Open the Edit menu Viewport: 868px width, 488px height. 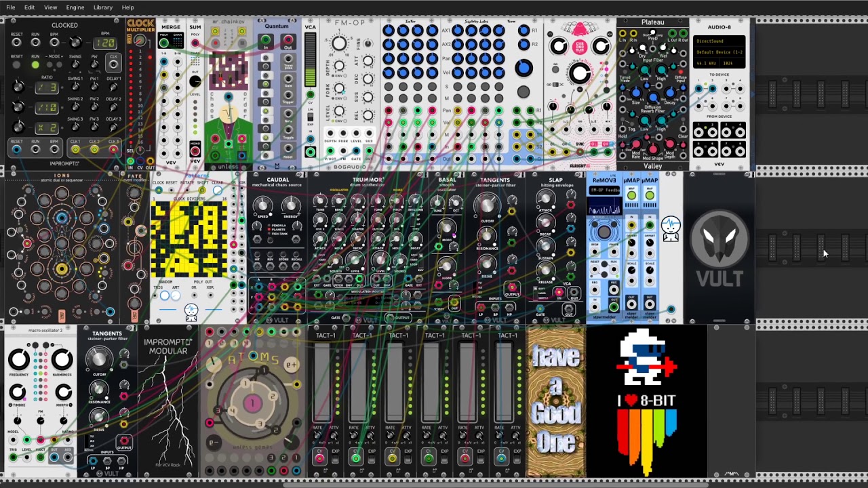[29, 7]
